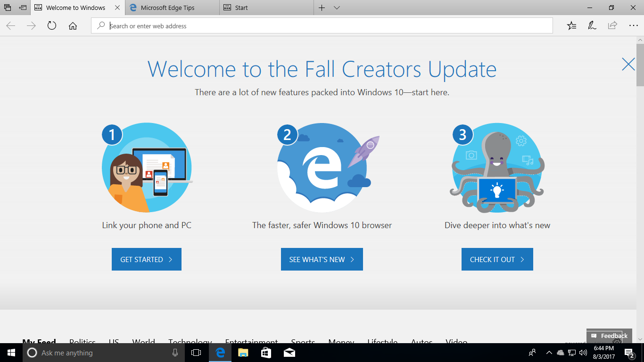644x362 pixels.
Task: Click the Edge icon on taskbar
Action: click(220, 353)
